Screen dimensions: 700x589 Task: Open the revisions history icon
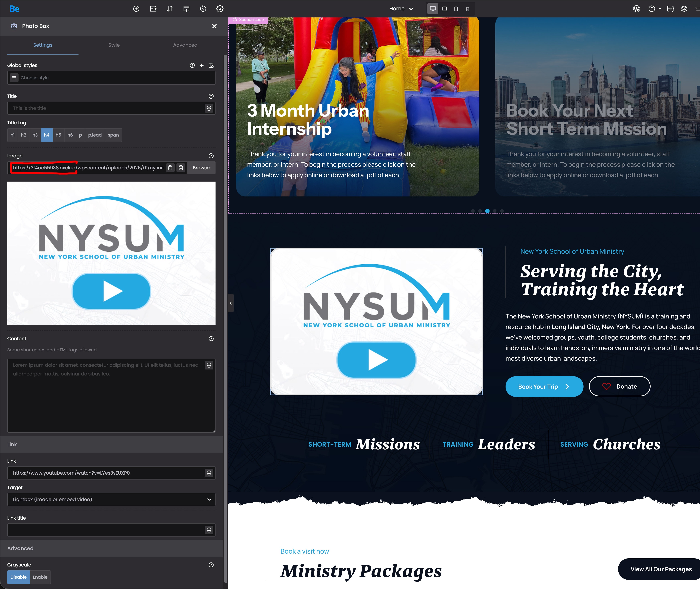(x=203, y=9)
